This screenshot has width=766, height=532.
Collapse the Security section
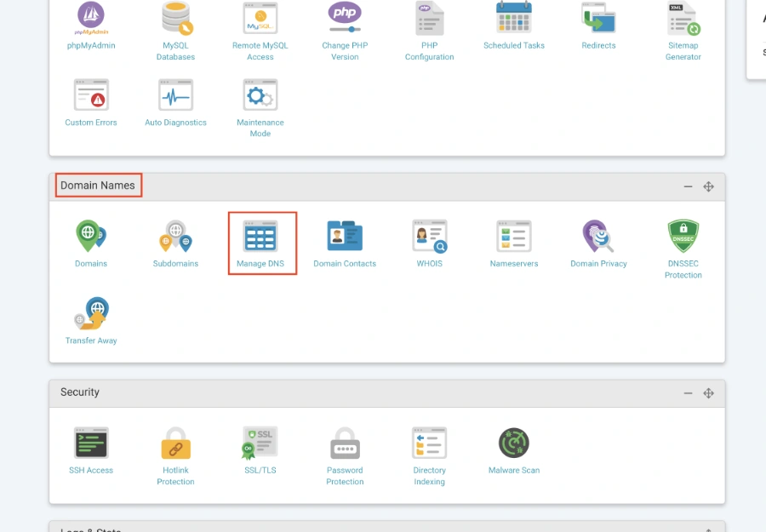point(688,393)
